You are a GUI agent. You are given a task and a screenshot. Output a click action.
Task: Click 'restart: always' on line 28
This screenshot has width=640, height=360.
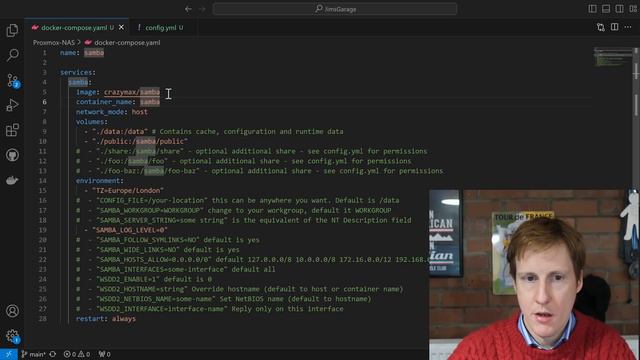click(x=106, y=319)
